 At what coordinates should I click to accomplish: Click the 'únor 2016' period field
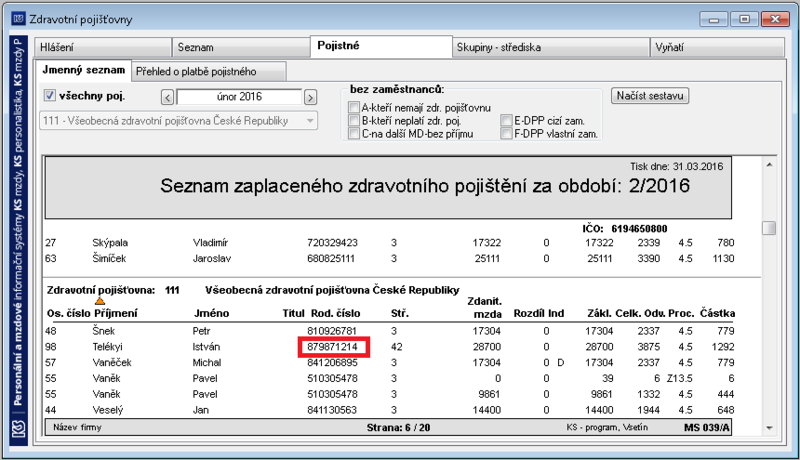click(239, 97)
